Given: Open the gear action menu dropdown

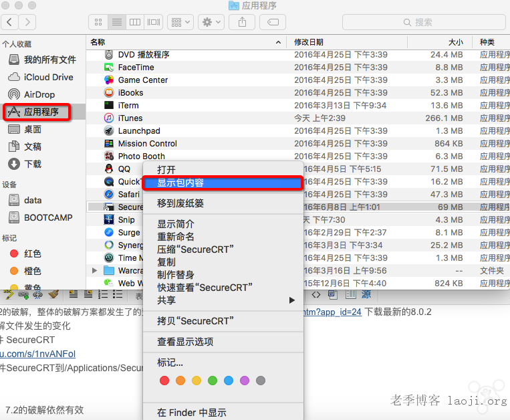Looking at the screenshot, I should (211, 22).
